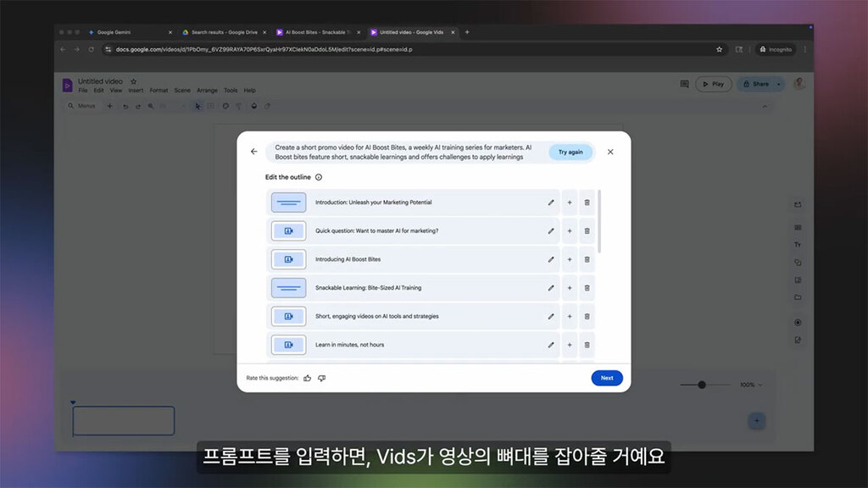Open the Insert menu
The image size is (868, 488).
(136, 90)
